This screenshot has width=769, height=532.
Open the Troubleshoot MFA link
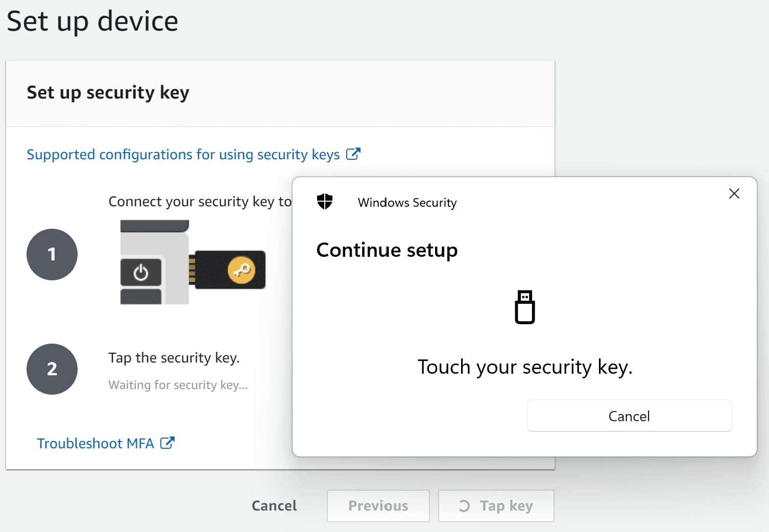pos(95,443)
